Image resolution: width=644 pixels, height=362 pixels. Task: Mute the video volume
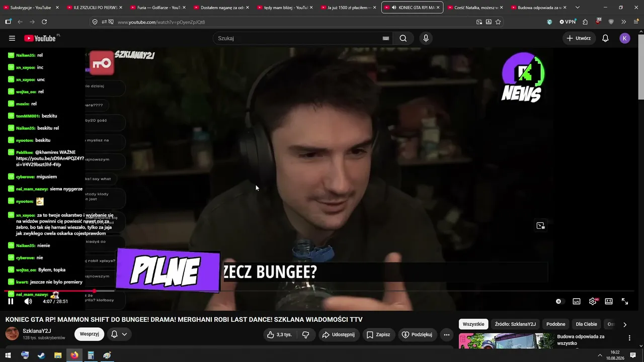pos(28,301)
